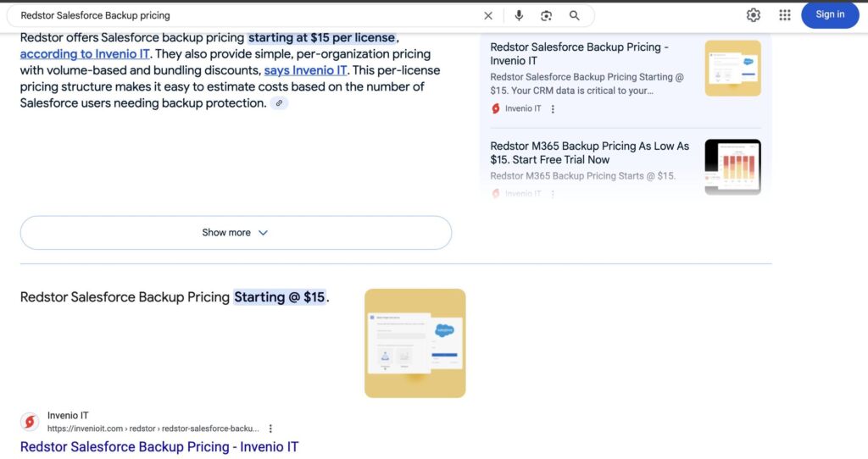
Task: Follow the "according to Invenio IT" link
Action: [85, 54]
